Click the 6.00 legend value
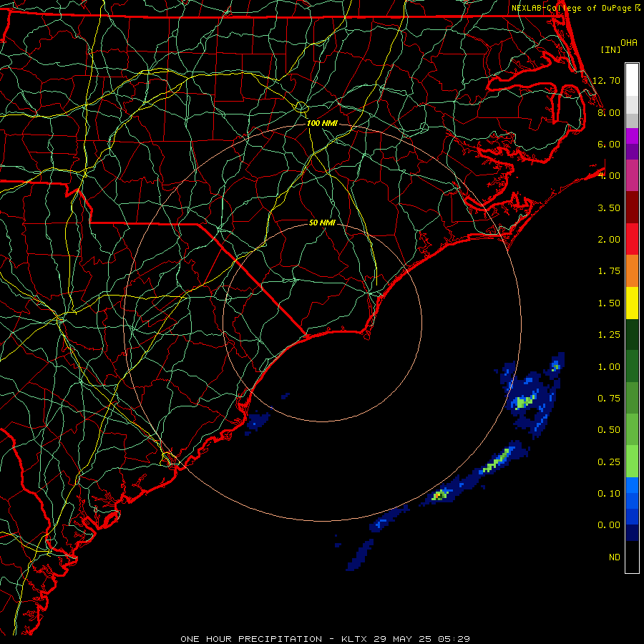The width and height of the screenshot is (644, 644). click(x=609, y=144)
